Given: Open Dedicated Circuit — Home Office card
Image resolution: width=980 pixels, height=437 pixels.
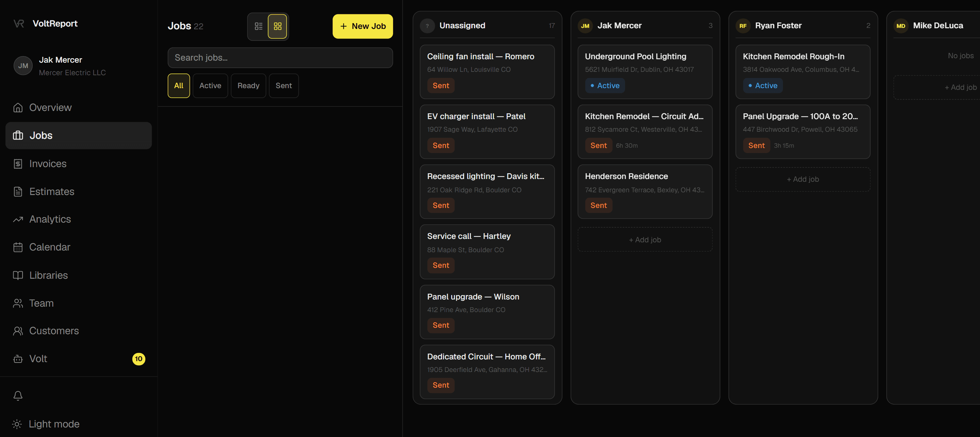Looking at the screenshot, I should pos(487,372).
